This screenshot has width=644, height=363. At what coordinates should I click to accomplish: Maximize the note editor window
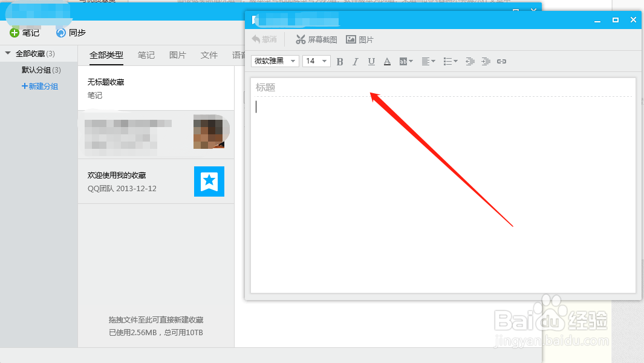(x=615, y=20)
